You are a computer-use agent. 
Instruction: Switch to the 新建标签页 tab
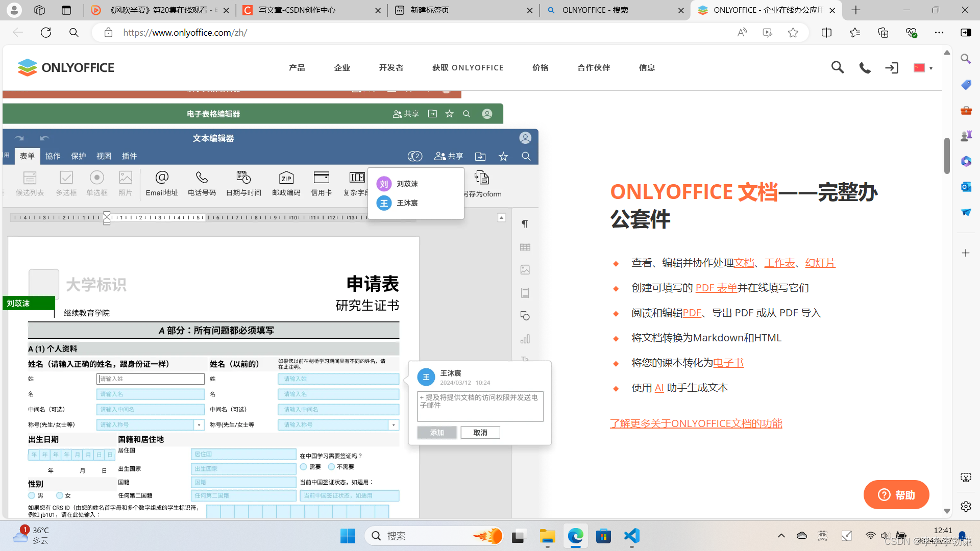pos(463,10)
